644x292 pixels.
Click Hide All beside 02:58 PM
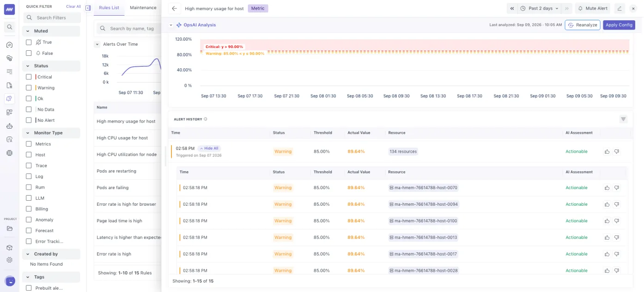(x=209, y=148)
